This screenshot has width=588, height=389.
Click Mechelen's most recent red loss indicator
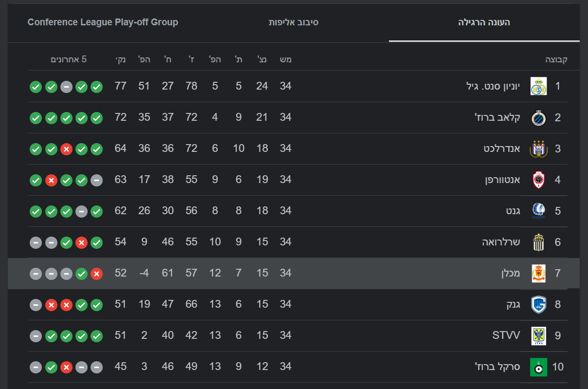[97, 273]
